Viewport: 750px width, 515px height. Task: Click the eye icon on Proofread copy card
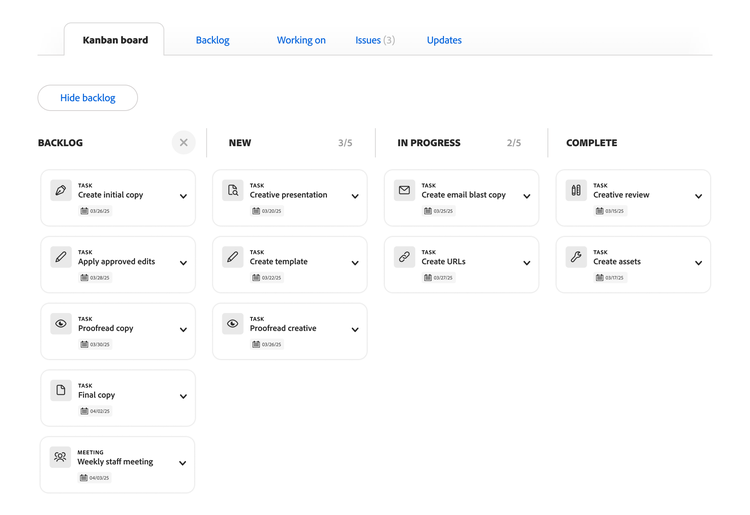pos(61,324)
